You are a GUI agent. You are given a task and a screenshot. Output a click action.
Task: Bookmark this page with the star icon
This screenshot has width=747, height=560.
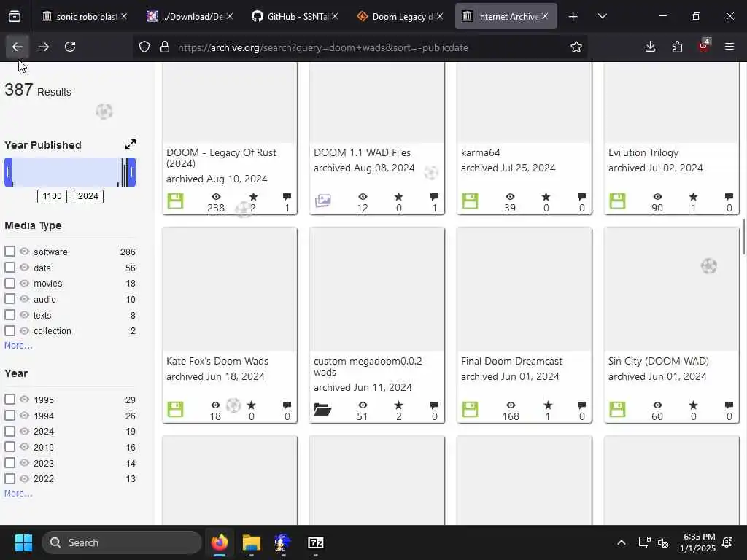[576, 47]
